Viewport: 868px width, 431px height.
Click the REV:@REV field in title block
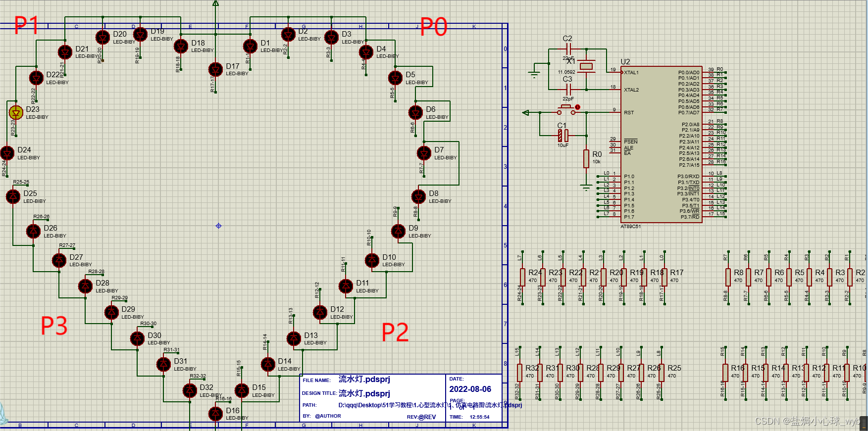coord(421,417)
